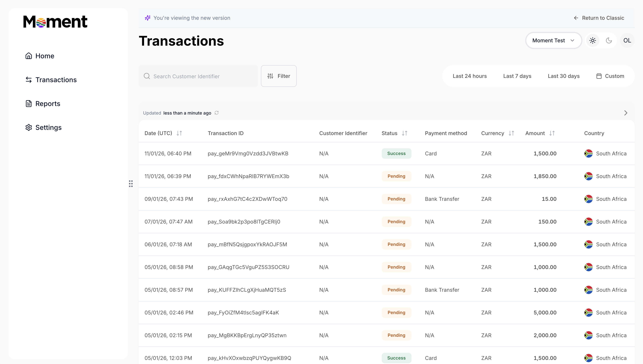Open Transactions in sidebar menu
Screen dimensions: 643x364
click(56, 80)
